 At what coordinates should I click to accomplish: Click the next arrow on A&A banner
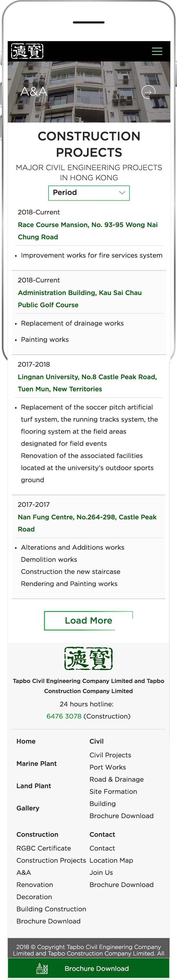click(148, 92)
